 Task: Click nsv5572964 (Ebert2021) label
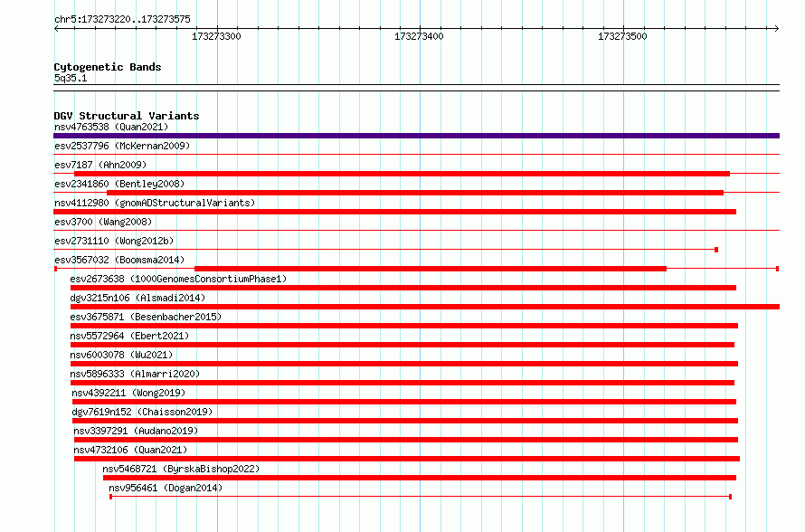(129, 336)
